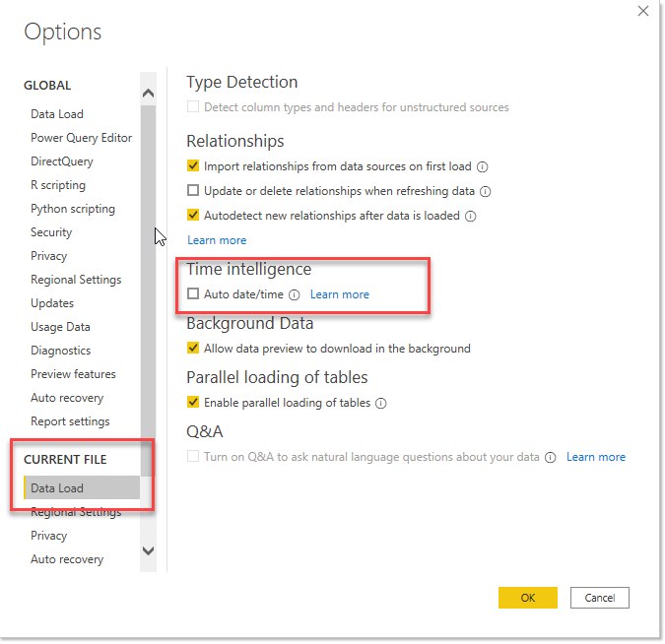
Task: Click info icon beside Q&A natural language option
Action: pyautogui.click(x=550, y=458)
